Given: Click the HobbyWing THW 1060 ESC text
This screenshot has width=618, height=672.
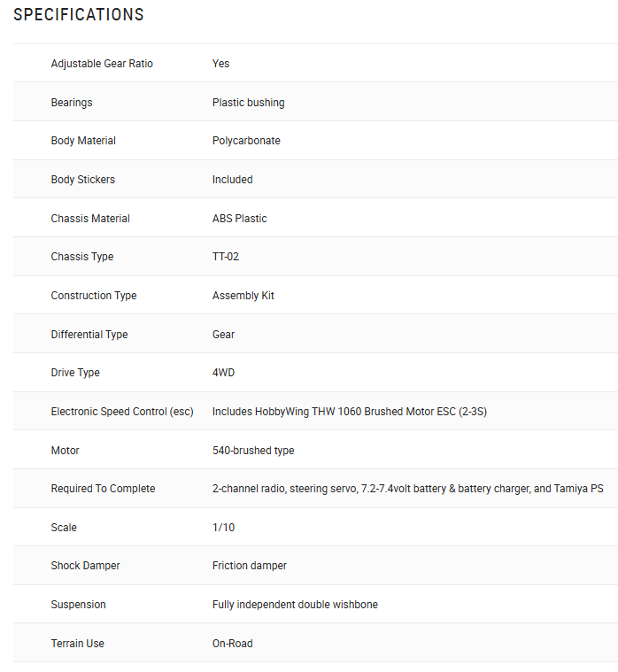Looking at the screenshot, I should tap(350, 412).
